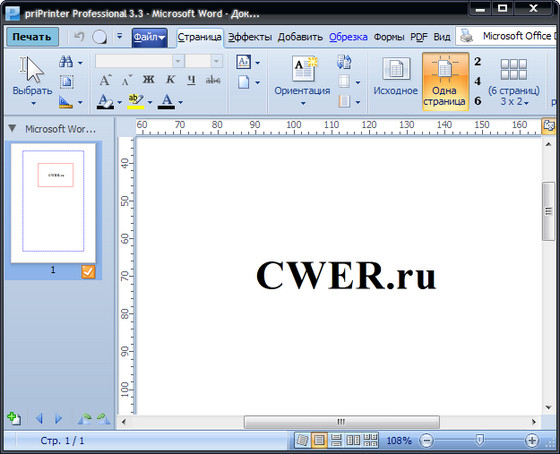This screenshot has width=560, height=454.
Task: Increase the font size
Action: click(105, 80)
